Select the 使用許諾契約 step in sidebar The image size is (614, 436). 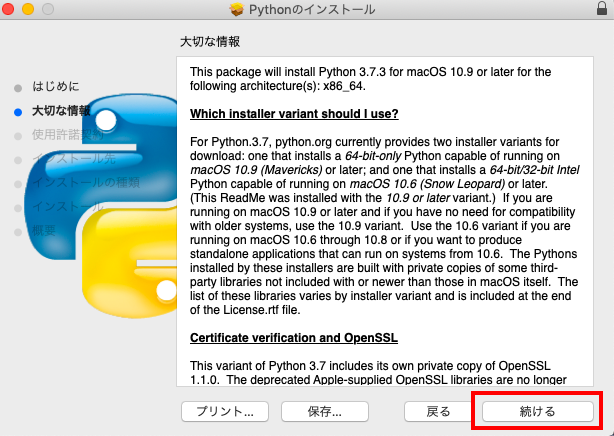[x=68, y=135]
